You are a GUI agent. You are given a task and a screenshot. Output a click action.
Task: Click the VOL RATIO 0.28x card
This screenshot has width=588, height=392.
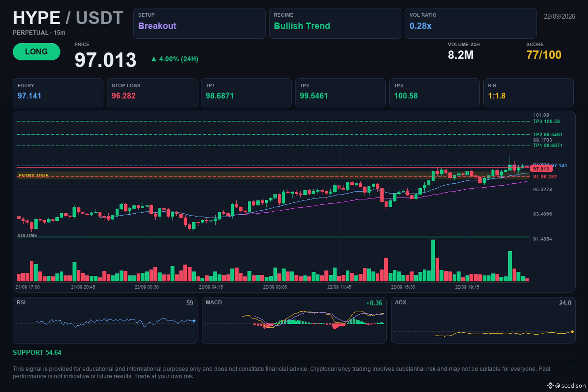coord(470,23)
